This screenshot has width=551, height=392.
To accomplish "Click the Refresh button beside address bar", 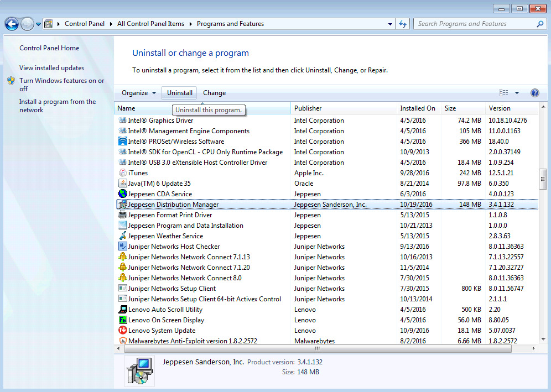I will coord(403,24).
